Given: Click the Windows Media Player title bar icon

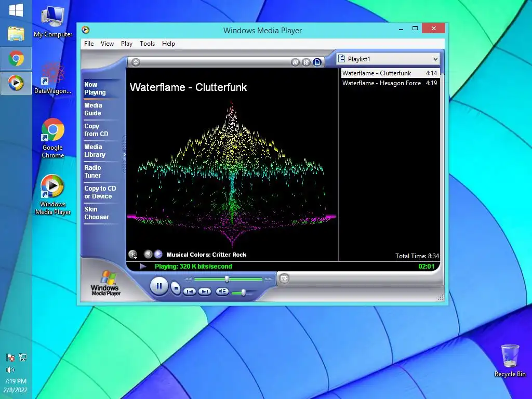Looking at the screenshot, I should tap(86, 30).
